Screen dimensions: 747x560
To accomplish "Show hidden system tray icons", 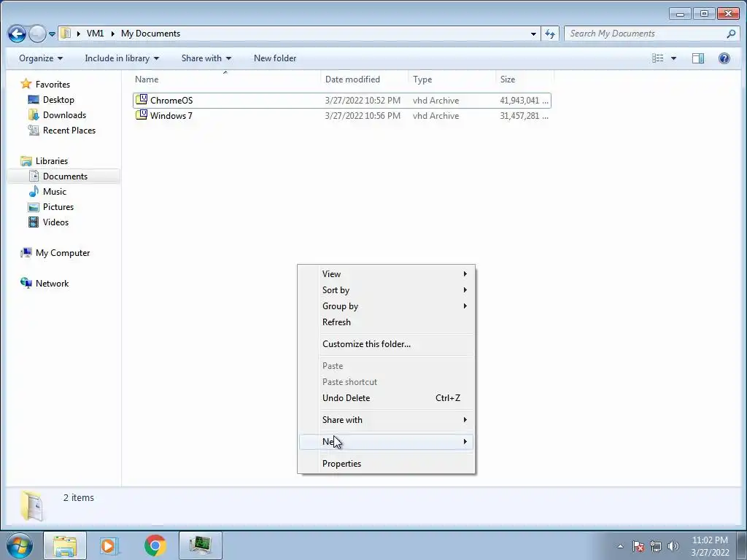I will (x=620, y=546).
